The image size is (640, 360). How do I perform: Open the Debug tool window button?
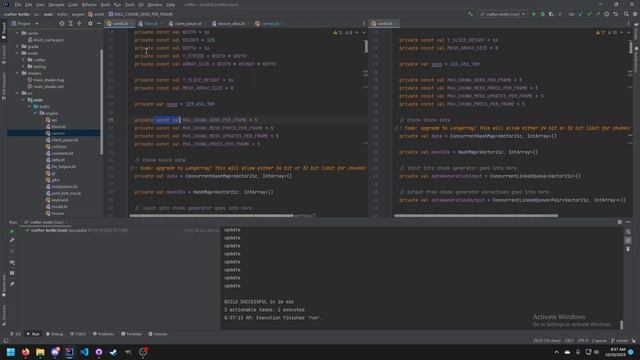click(55, 334)
